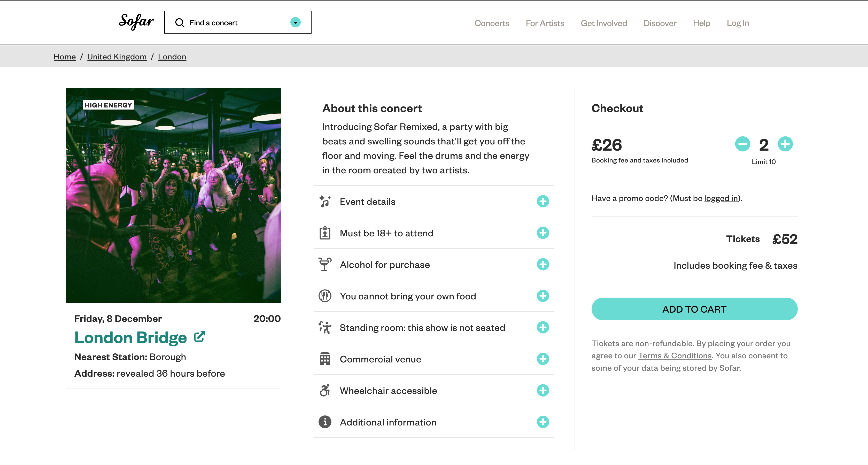Expand Standing room section plus button
Image resolution: width=868 pixels, height=465 pixels.
tap(543, 328)
